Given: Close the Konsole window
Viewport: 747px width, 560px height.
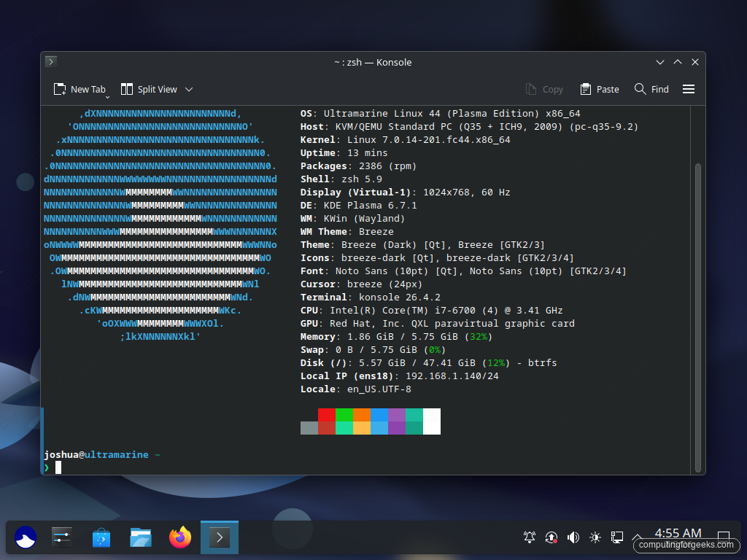Looking at the screenshot, I should point(695,63).
